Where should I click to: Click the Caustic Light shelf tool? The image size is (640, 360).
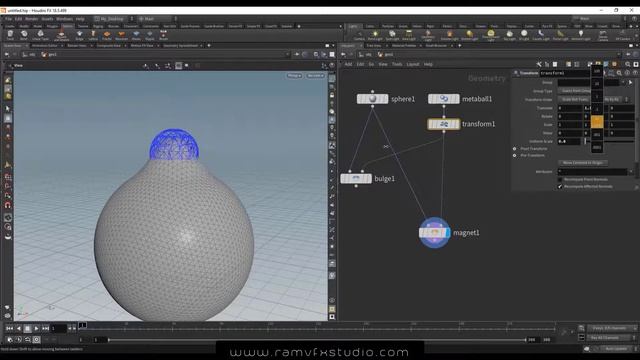tap(541, 36)
